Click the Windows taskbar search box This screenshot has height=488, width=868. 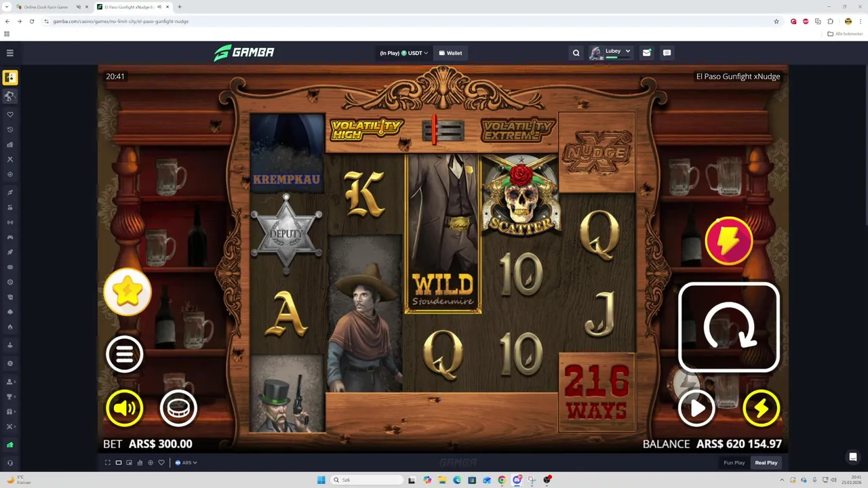[366, 480]
